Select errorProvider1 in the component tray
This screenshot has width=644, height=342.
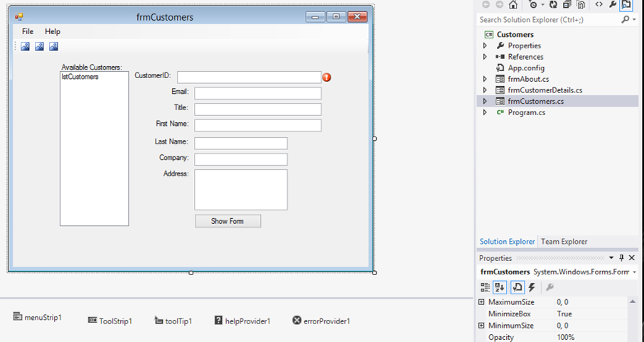[321, 321]
